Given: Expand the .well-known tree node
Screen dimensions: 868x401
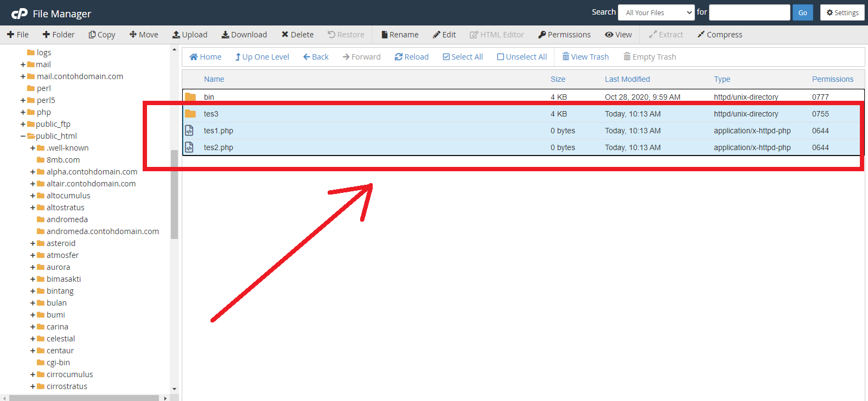Looking at the screenshot, I should coord(33,148).
